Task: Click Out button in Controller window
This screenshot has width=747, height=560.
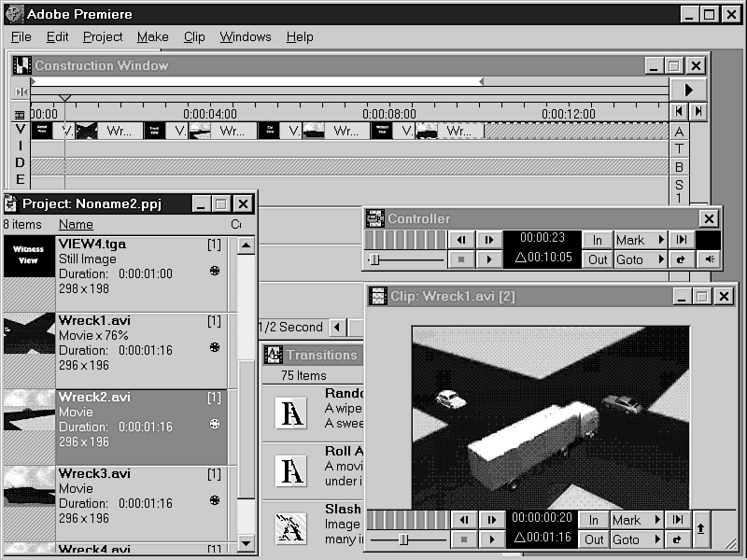Action: point(598,259)
